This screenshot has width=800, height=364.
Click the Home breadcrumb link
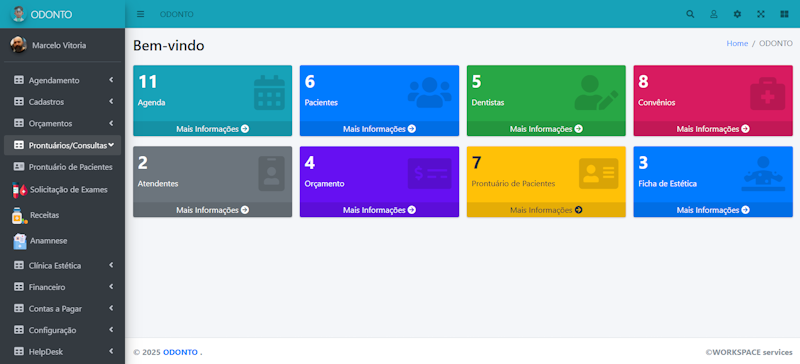click(737, 43)
